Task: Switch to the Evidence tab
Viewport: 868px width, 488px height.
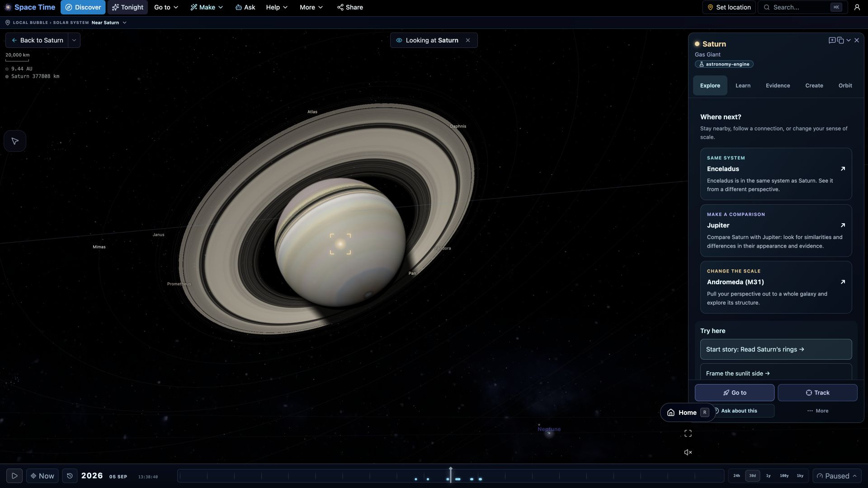Action: click(778, 85)
